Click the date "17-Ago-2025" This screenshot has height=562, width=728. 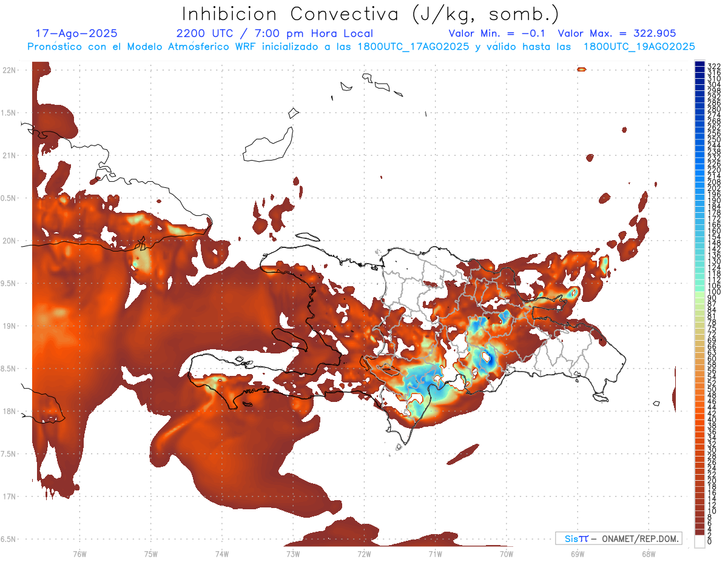tap(76, 33)
